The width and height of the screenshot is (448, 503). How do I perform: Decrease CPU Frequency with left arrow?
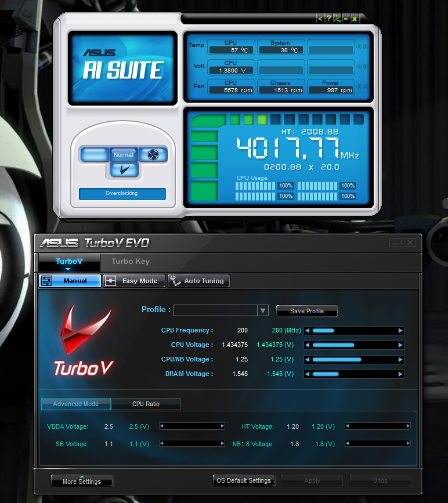308,331
